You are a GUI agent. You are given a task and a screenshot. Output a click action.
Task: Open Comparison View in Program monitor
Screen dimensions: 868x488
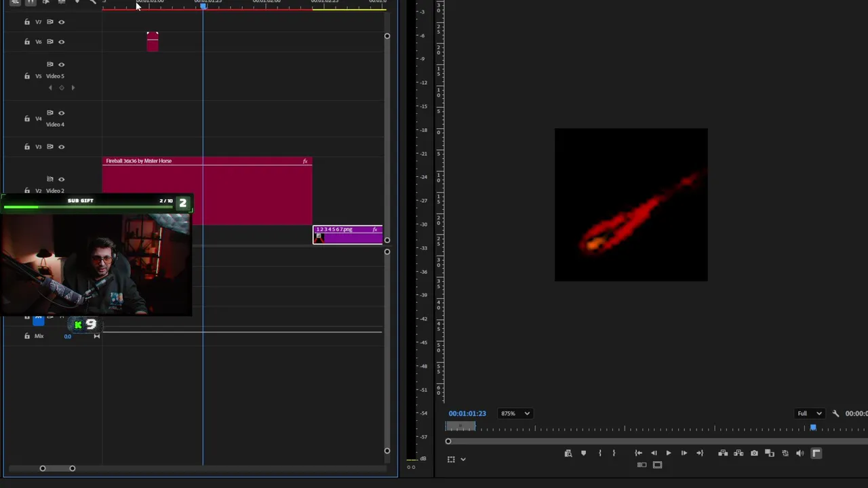[x=769, y=453]
